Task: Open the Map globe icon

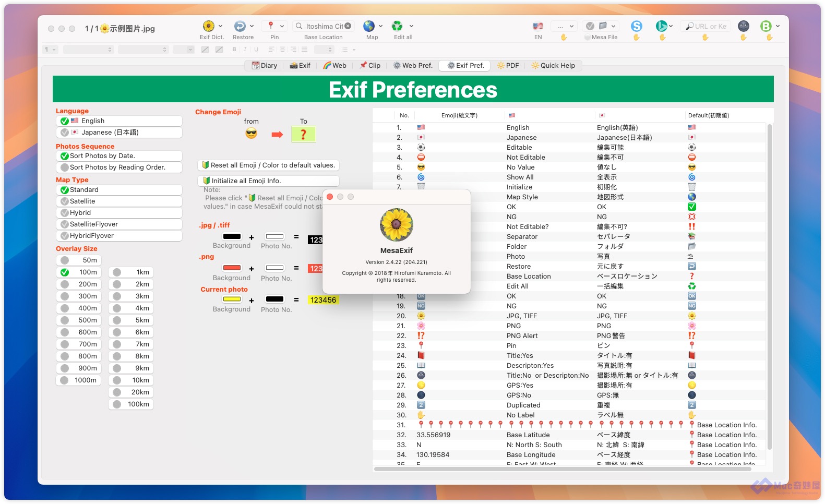Action: pyautogui.click(x=369, y=26)
